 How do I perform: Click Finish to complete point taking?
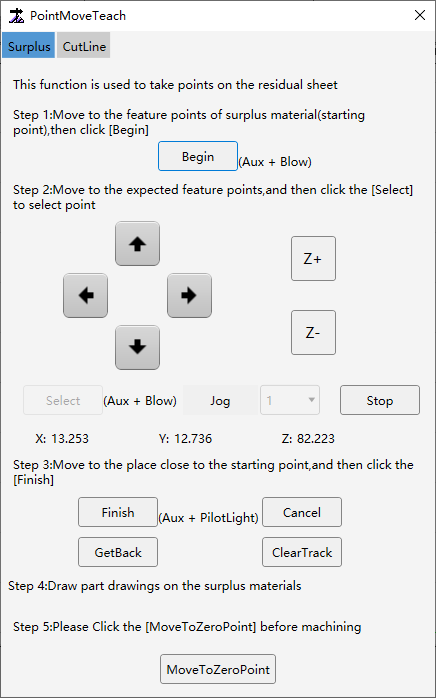pos(118,512)
